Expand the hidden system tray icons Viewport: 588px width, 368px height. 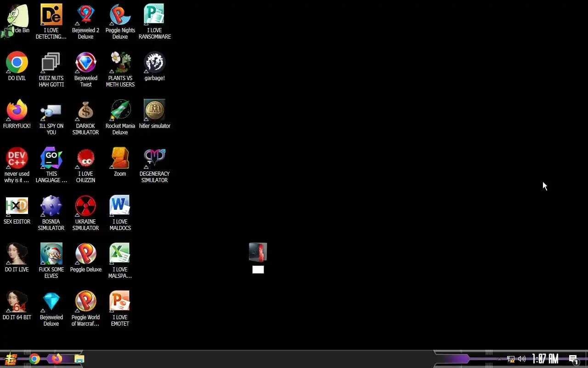[499, 359]
